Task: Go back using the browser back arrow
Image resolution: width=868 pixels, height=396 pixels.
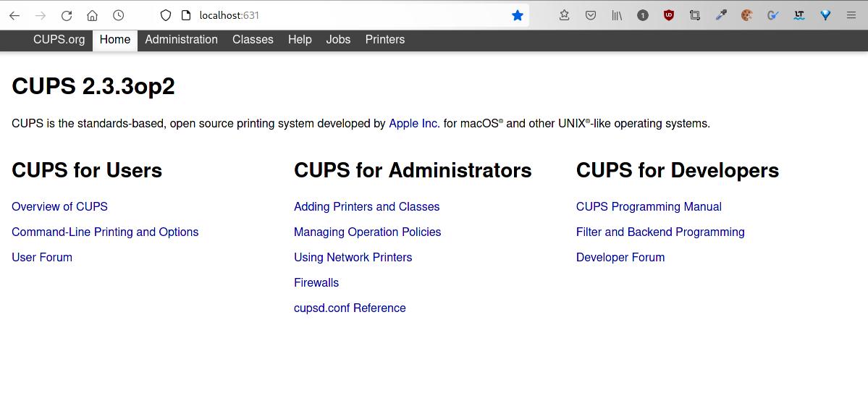Action: point(14,15)
